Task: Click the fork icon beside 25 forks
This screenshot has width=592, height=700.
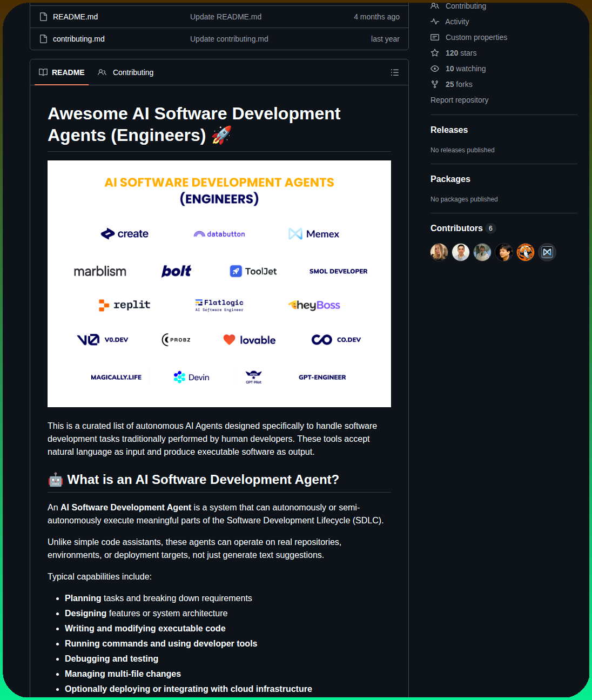Action: 435,84
